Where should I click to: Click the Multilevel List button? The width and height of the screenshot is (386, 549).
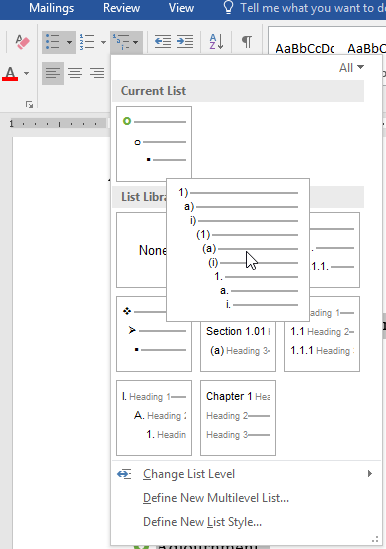[126, 42]
